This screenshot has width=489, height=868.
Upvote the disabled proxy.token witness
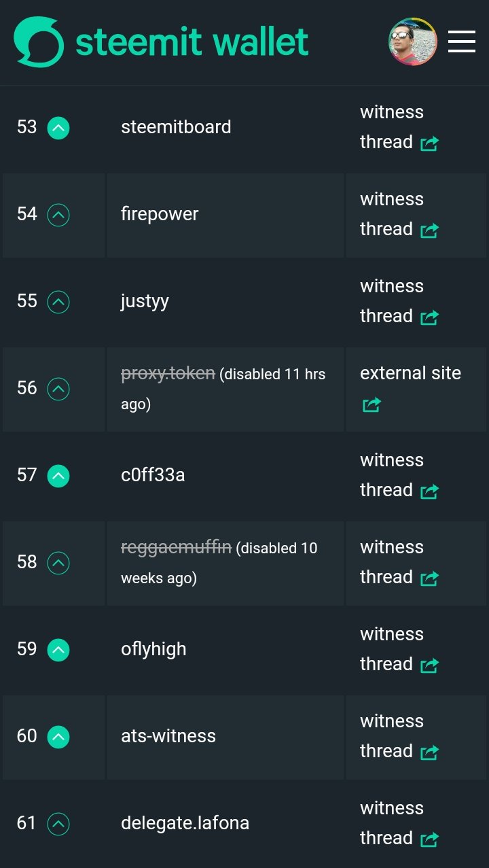click(58, 389)
